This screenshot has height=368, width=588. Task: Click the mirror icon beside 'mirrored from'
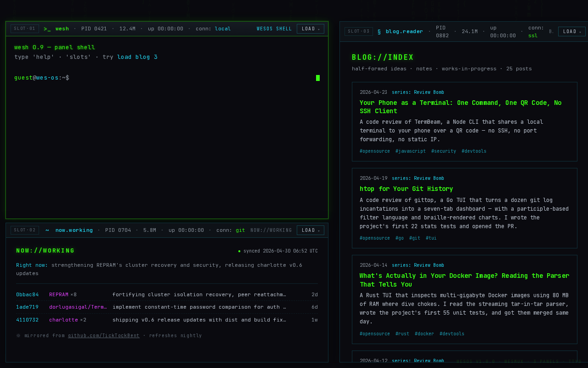coord(18,336)
